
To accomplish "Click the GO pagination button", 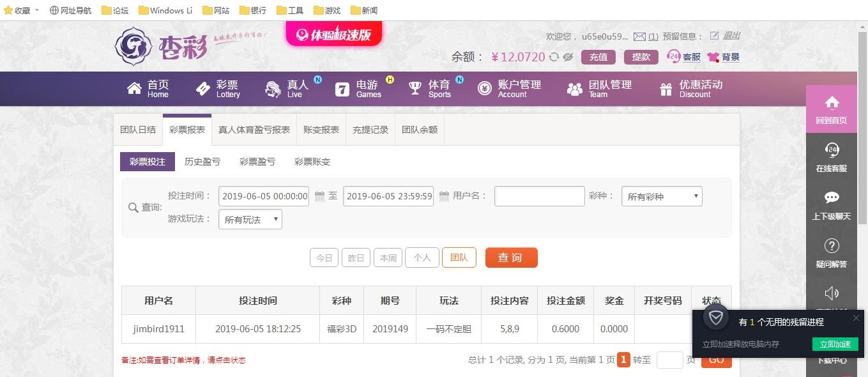I will point(716,360).
